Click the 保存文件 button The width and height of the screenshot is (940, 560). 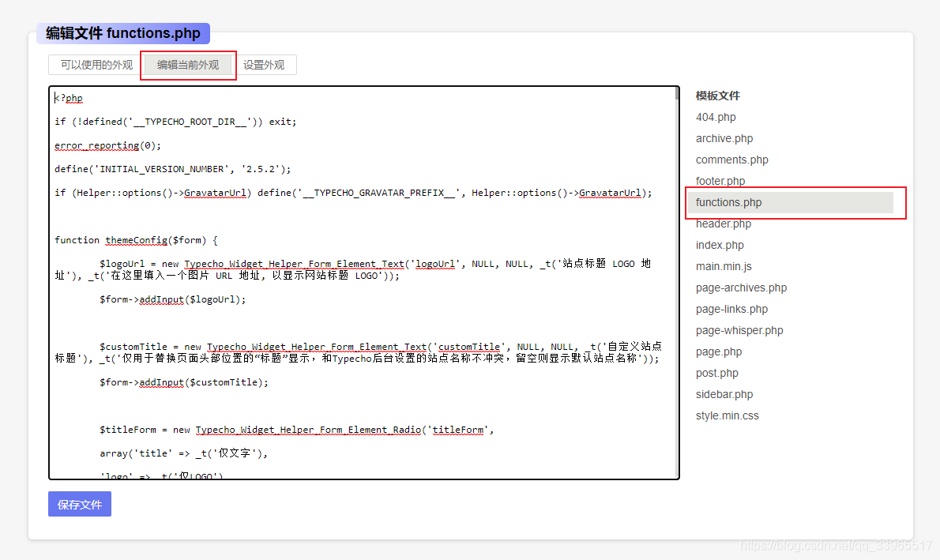tap(80, 504)
